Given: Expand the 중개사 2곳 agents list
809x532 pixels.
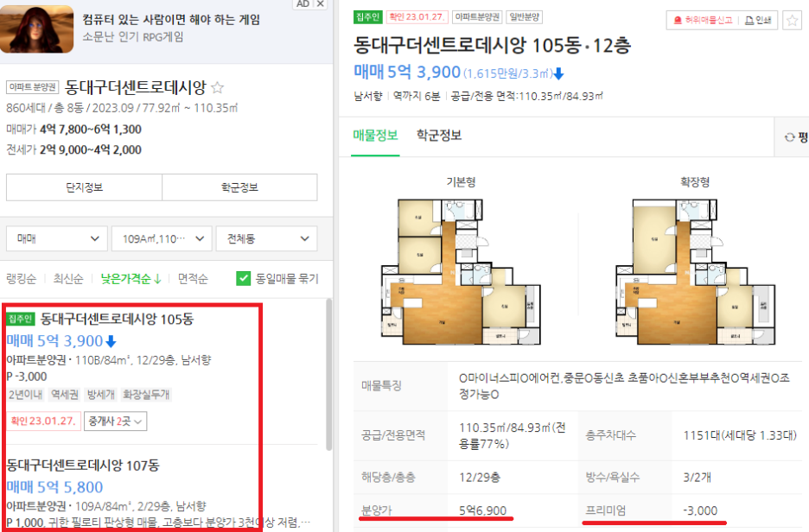Looking at the screenshot, I should (x=116, y=421).
